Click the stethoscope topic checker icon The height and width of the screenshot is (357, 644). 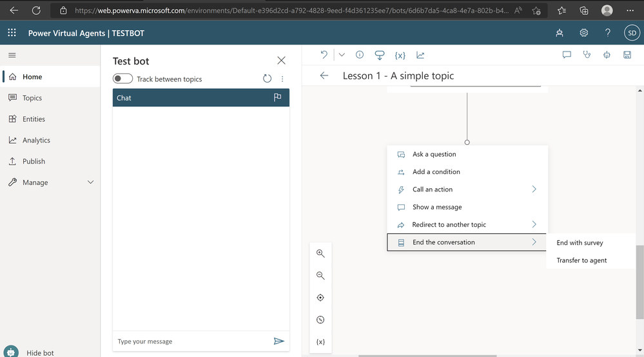(587, 55)
